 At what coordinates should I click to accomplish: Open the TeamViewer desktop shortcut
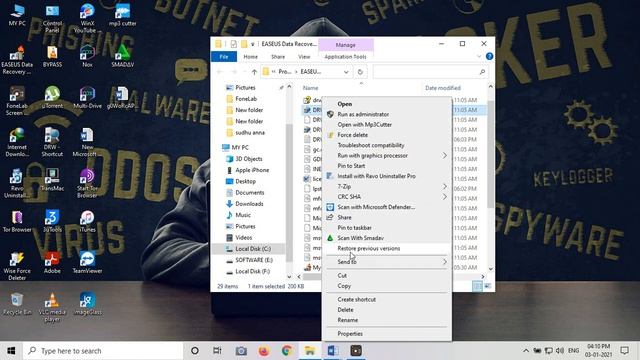tap(87, 262)
